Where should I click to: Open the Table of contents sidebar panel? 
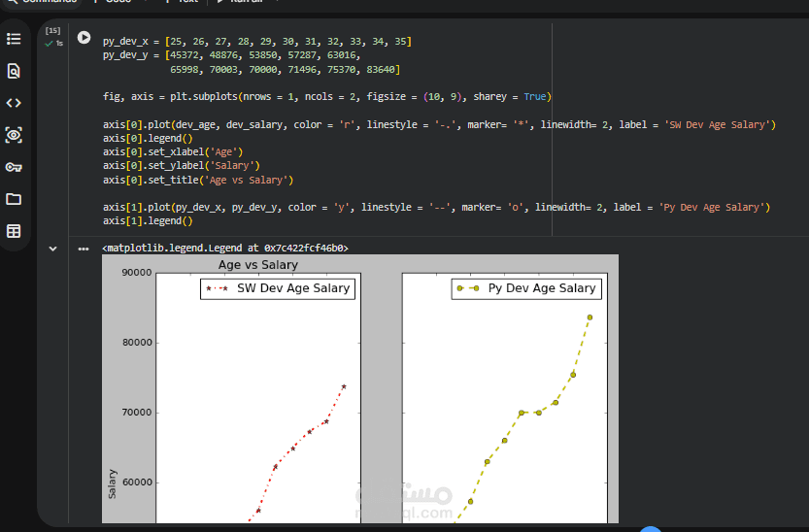tap(14, 39)
